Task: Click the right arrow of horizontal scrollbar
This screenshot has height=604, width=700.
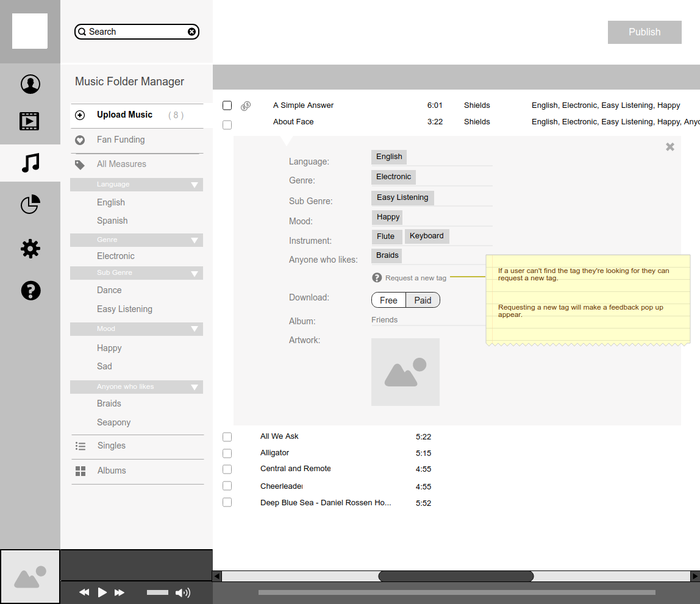Action: (x=695, y=576)
